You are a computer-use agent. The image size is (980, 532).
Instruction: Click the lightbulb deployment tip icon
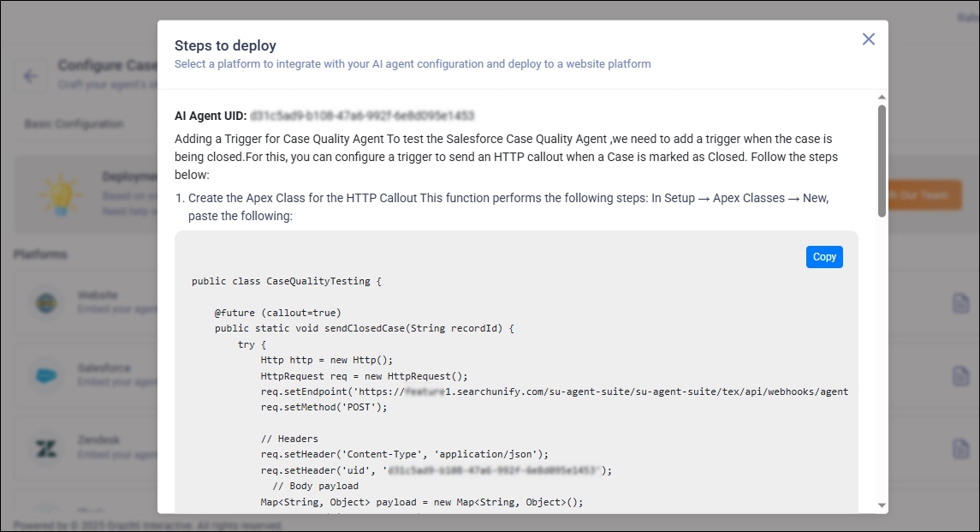tap(60, 194)
